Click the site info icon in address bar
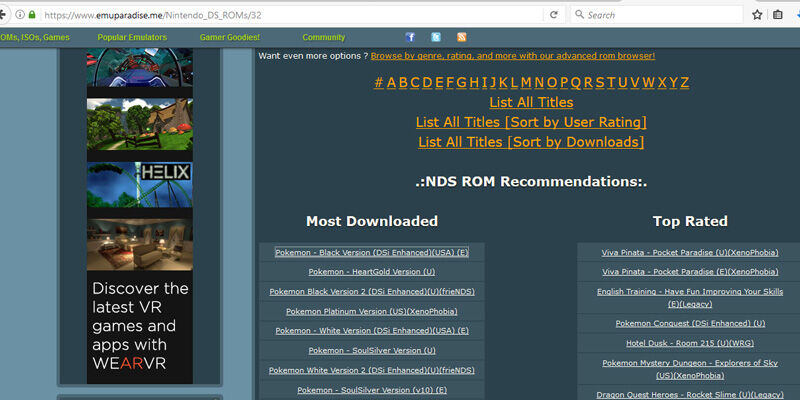Viewport: 800px width, 400px height. [20, 15]
